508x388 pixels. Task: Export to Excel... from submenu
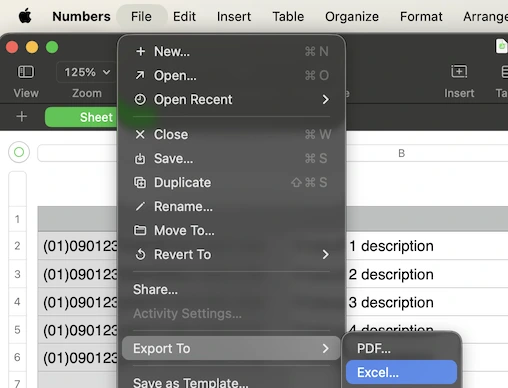(x=401, y=372)
